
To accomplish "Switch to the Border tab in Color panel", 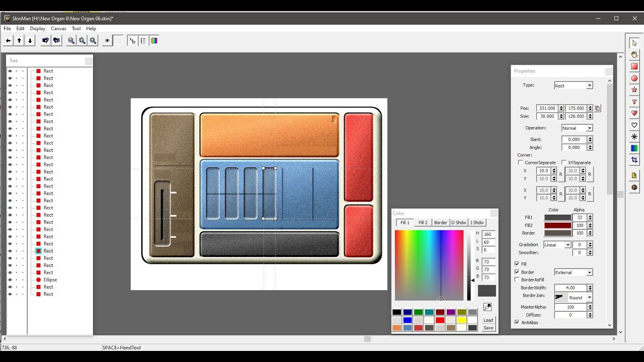I will (x=440, y=223).
